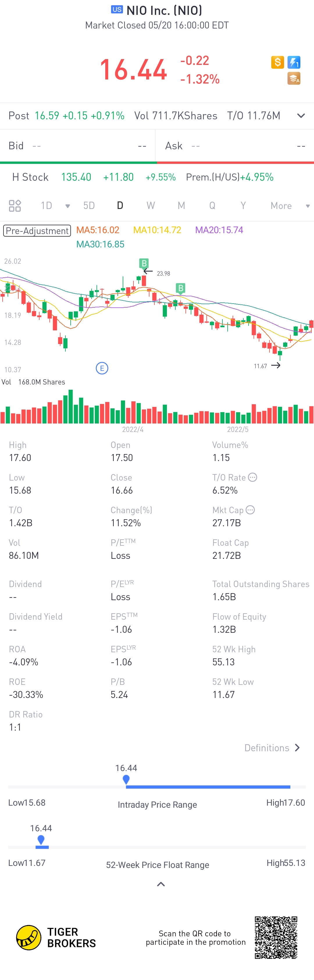The height and width of the screenshot is (980, 314).
Task: Tap the info icon beside Mkt Cap
Action: point(250,510)
